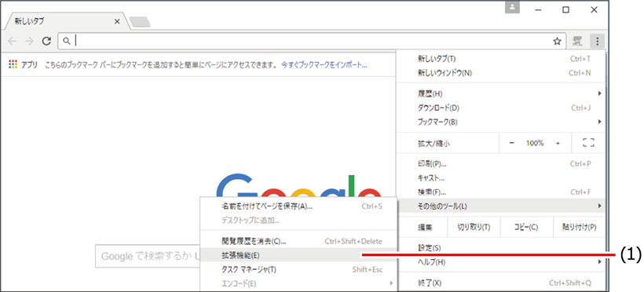Click the 拡大/縮小 label
Viewport: 644px width, 292px height.
coord(434,144)
